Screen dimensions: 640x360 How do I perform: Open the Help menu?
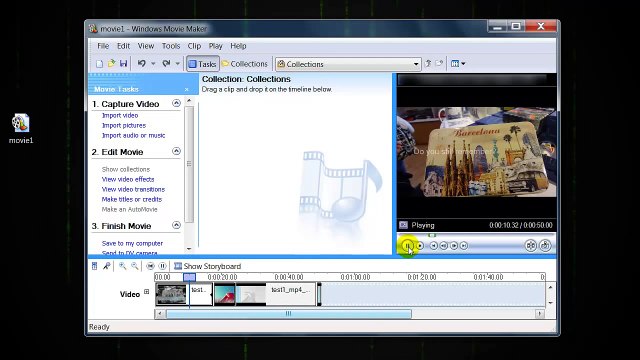pyautogui.click(x=238, y=46)
